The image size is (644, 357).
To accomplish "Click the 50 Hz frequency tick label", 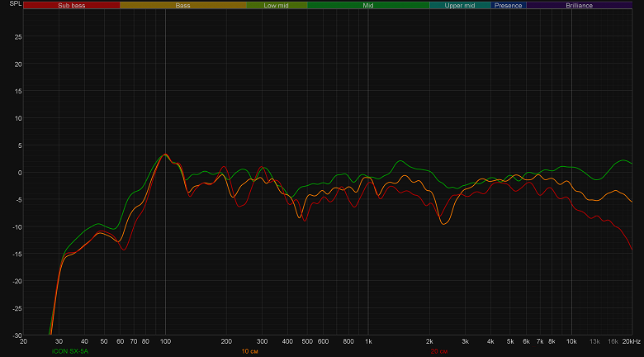I will coord(104,341).
